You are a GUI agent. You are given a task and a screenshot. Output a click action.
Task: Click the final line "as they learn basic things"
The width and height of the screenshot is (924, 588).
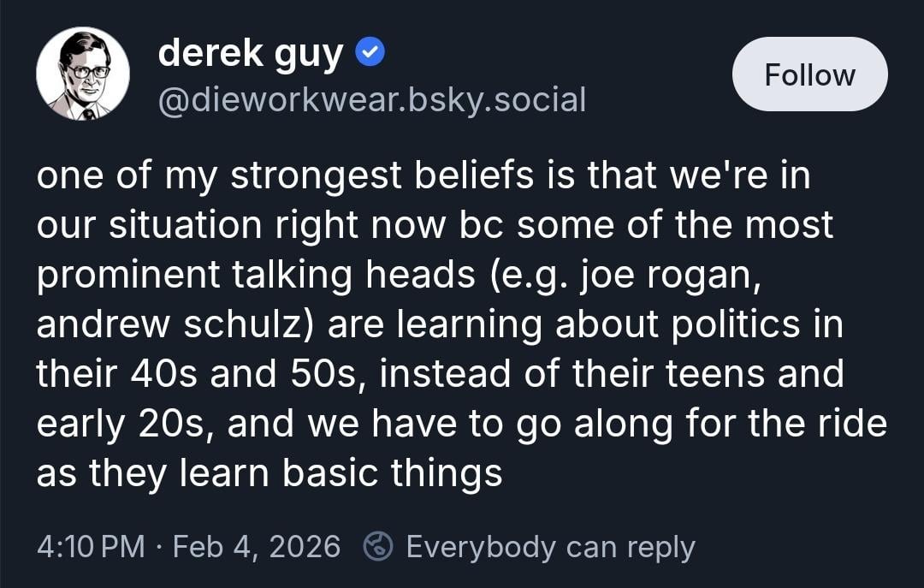tap(269, 473)
